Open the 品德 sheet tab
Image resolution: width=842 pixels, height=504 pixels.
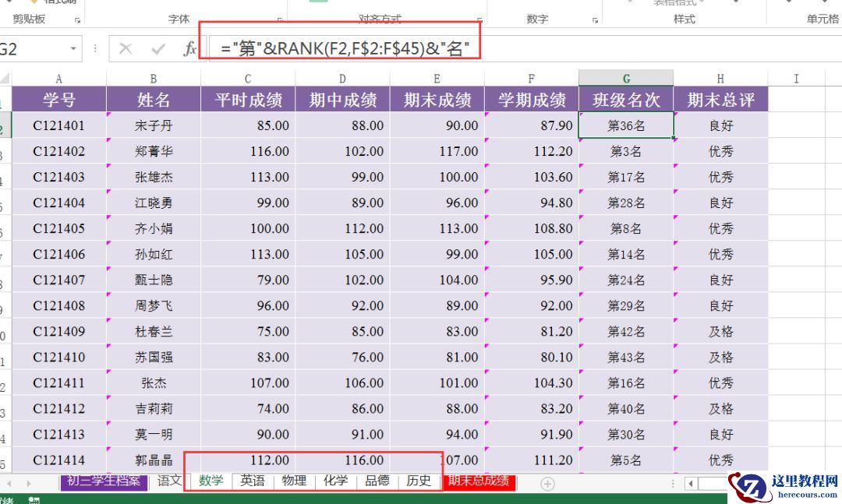pyautogui.click(x=377, y=481)
